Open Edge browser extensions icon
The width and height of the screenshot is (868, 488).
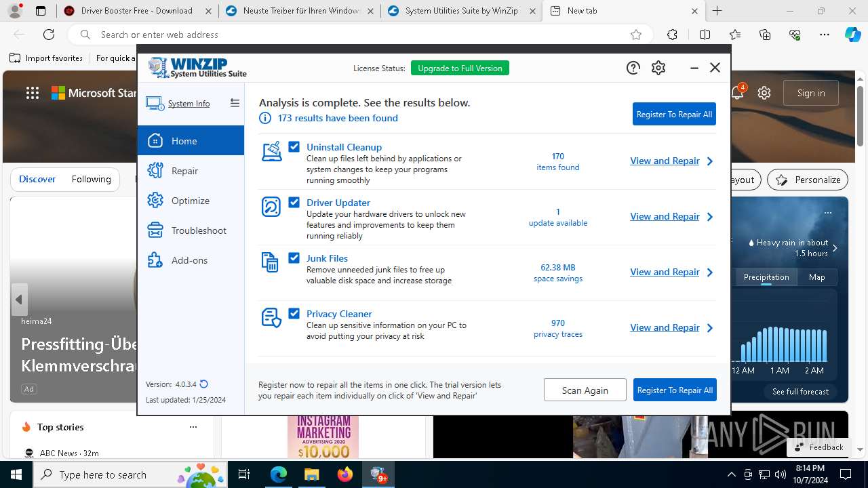[672, 35]
